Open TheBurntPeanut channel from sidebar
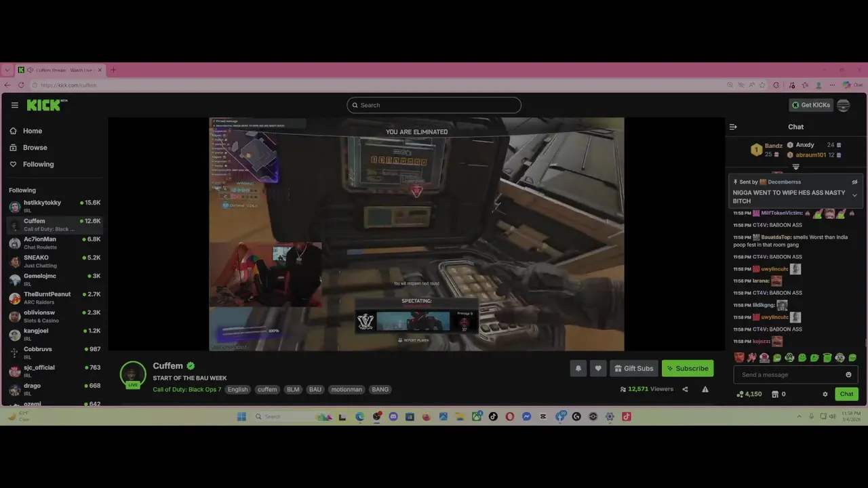Screen dimensions: 868x488 [x=54, y=298]
